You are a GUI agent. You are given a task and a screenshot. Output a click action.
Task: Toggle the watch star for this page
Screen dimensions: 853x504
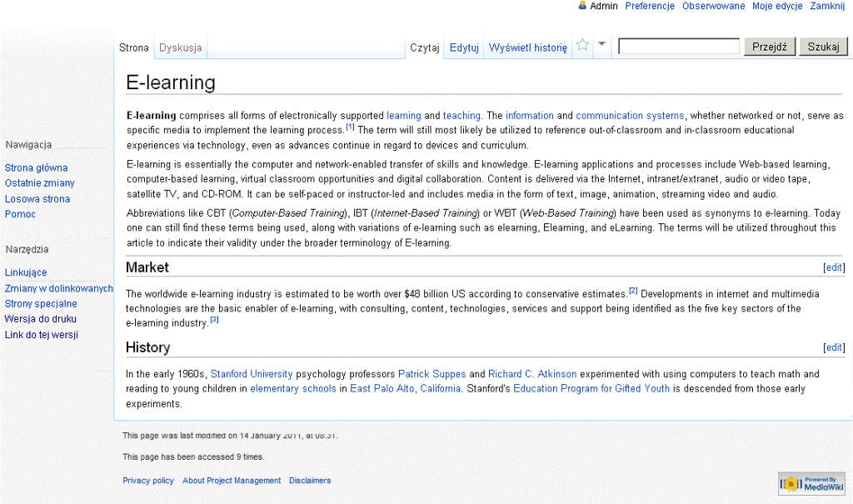[583, 46]
